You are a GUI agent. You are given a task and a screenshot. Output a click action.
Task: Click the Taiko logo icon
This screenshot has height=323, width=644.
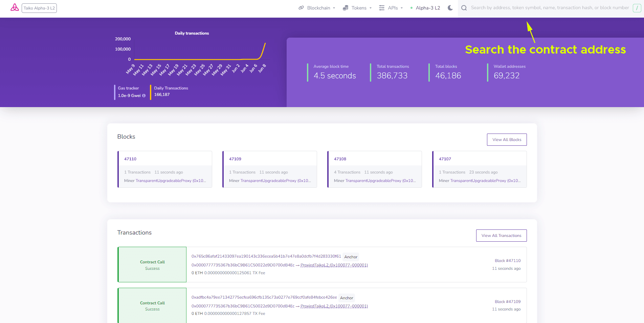pos(15,7)
